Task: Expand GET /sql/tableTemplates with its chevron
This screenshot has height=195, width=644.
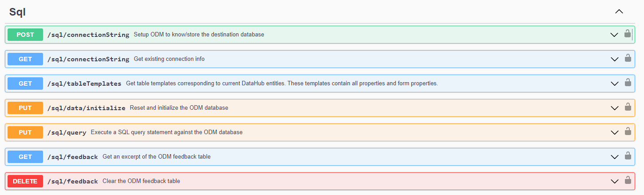Action: (614, 84)
